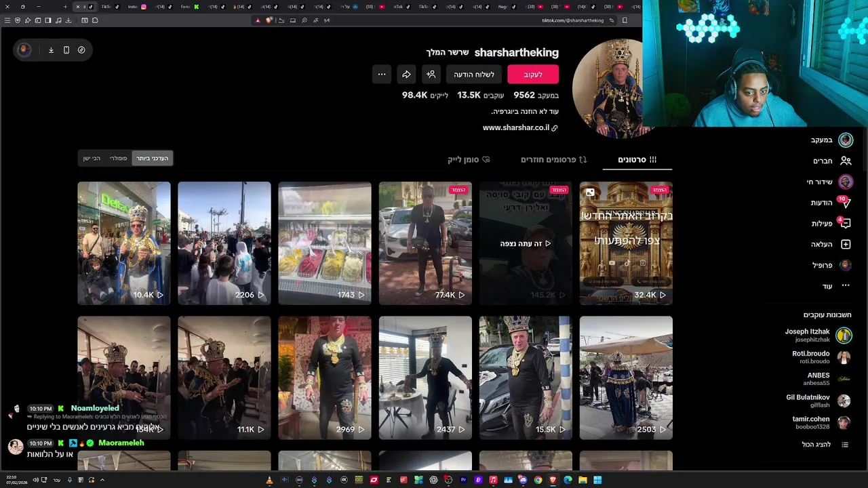Switch to the Instagram browser tab
Screen dimensions: 868x488
138,7
